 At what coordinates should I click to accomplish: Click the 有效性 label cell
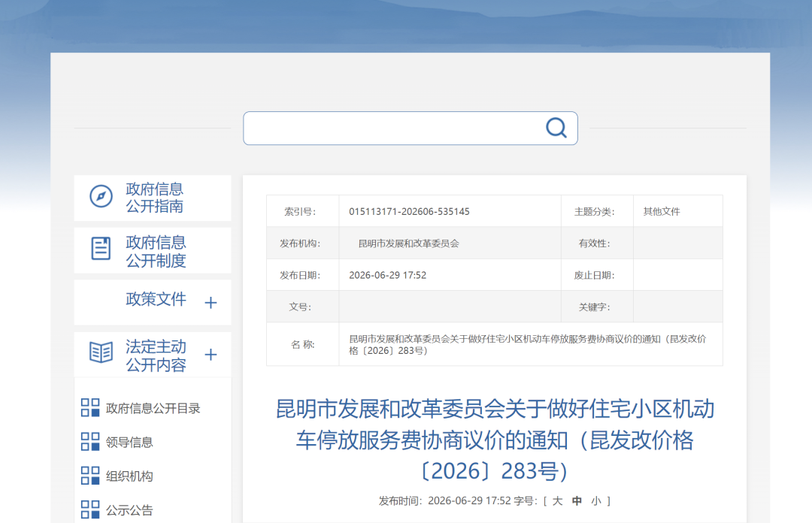coord(597,243)
